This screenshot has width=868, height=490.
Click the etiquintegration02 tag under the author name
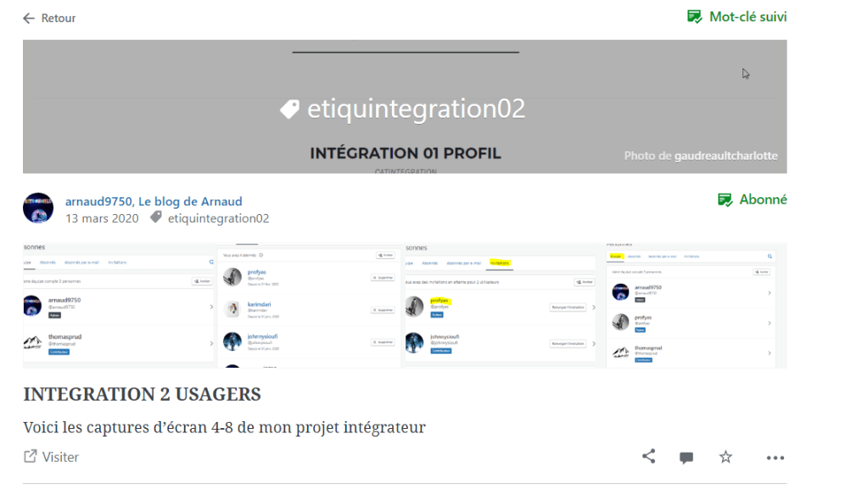click(x=218, y=218)
